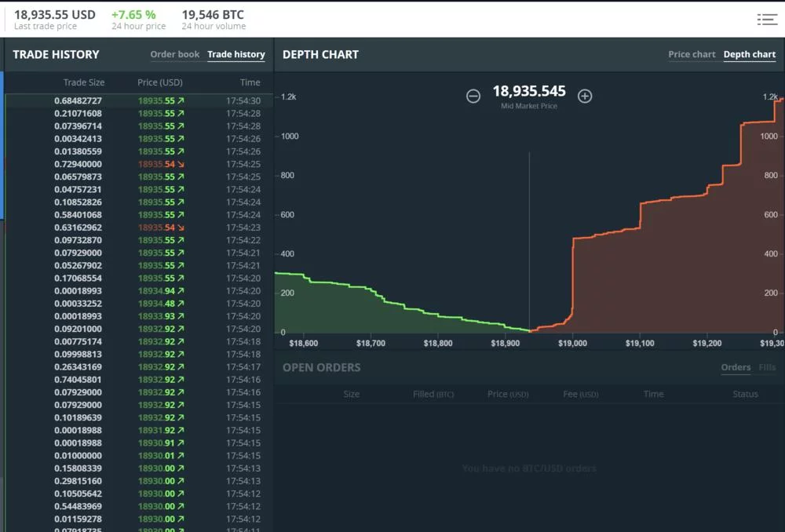The height and width of the screenshot is (532, 785).
Task: Click the +7.65 % 24 hour price value
Action: click(x=133, y=14)
